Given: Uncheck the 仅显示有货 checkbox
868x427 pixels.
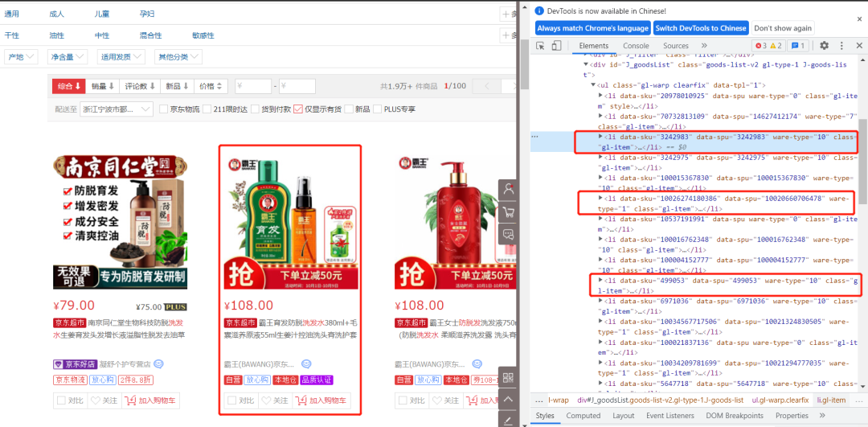Looking at the screenshot, I should pos(298,109).
